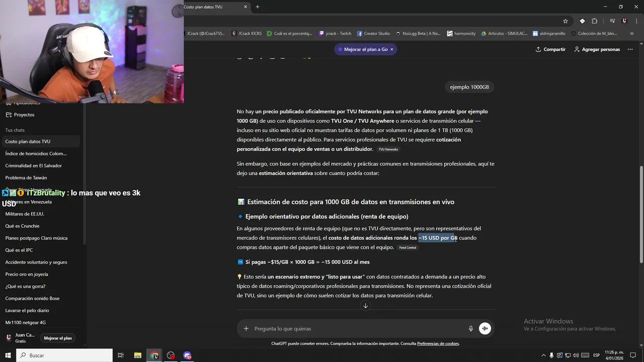Open File Explorer from the taskbar
The width and height of the screenshot is (644, 362).
click(x=137, y=355)
